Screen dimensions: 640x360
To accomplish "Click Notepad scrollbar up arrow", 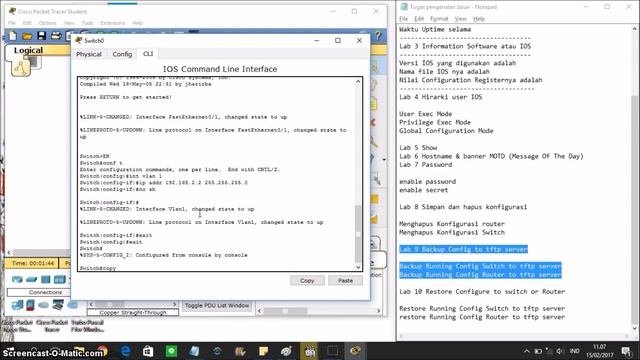I will (x=634, y=29).
